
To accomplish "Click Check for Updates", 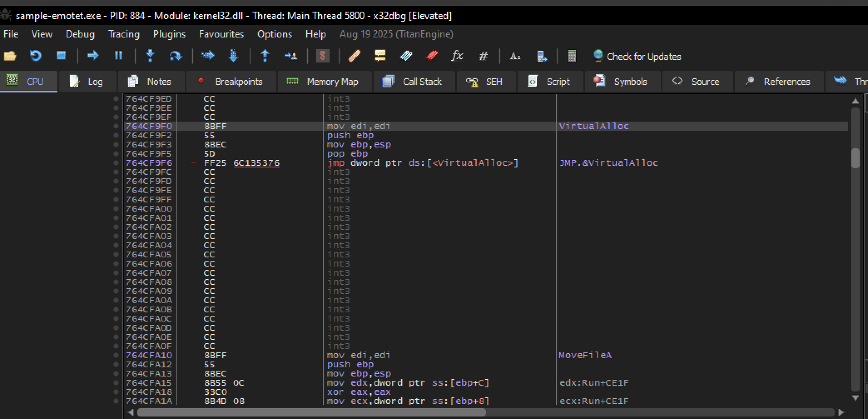I will 637,56.
